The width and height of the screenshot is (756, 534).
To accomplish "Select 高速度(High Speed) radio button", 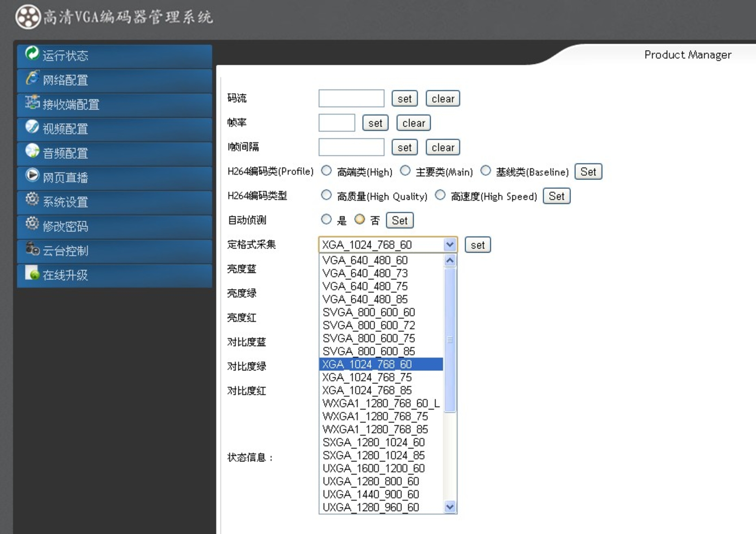I will [440, 195].
